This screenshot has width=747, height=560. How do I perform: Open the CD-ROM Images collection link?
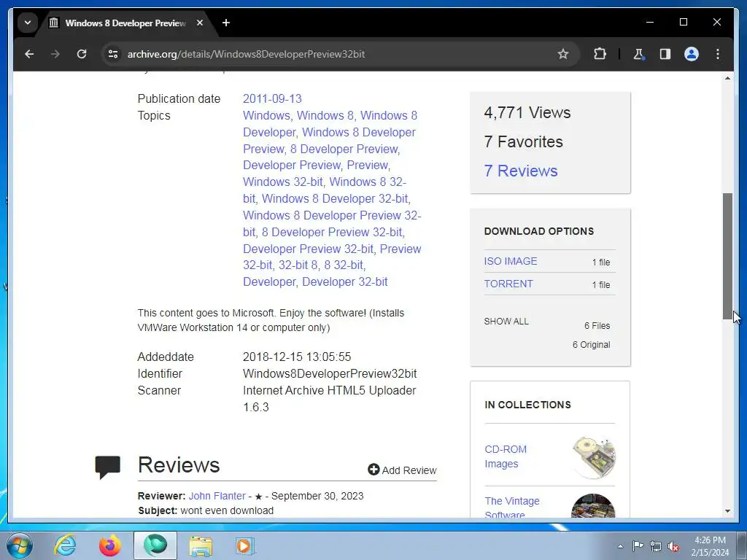click(x=506, y=456)
